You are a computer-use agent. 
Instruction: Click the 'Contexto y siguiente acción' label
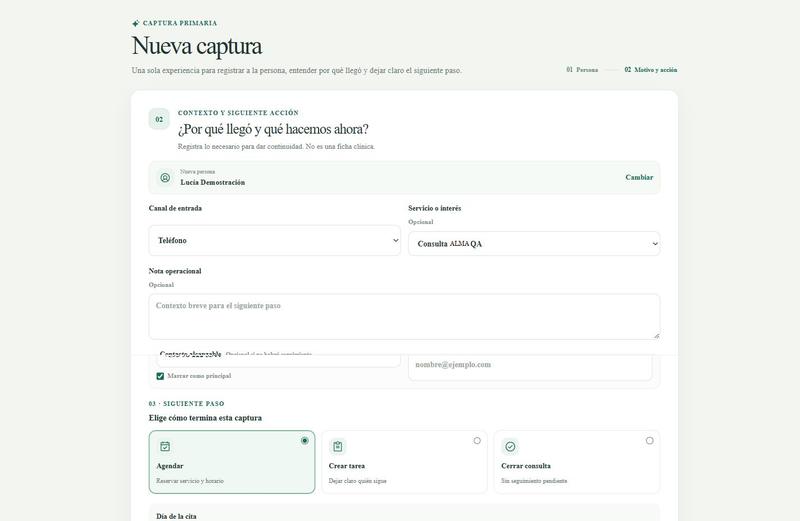pos(238,113)
